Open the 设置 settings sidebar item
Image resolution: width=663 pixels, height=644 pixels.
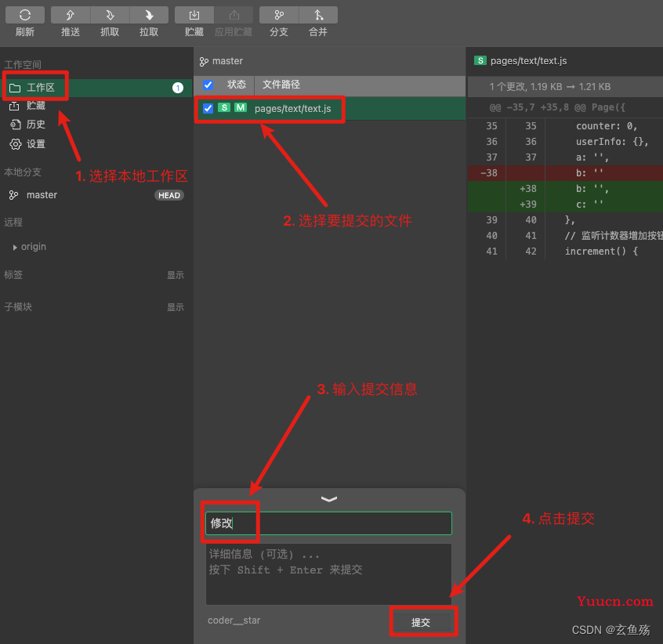[x=96, y=143]
